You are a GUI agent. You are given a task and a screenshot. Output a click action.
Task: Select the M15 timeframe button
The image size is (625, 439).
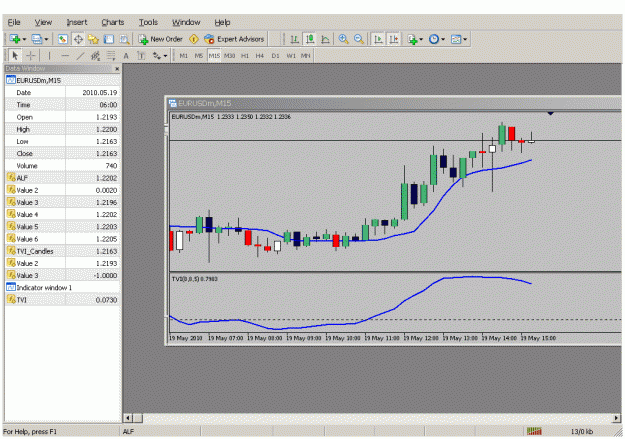214,56
